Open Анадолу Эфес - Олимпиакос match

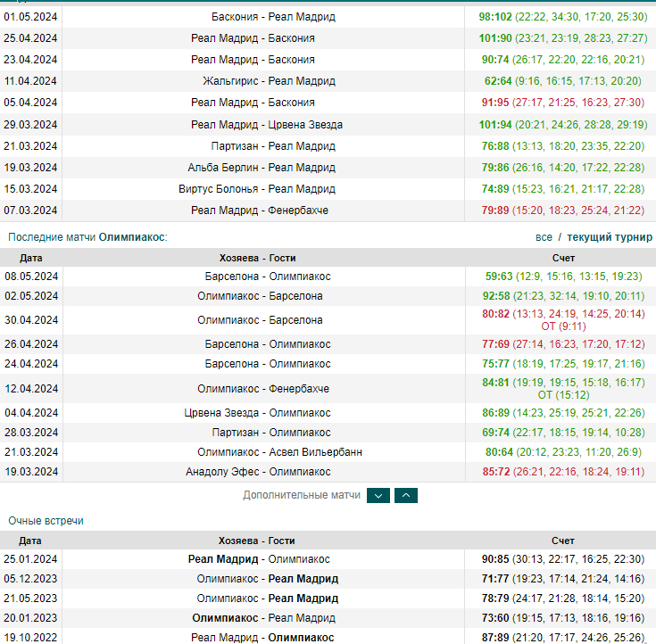[x=258, y=471]
